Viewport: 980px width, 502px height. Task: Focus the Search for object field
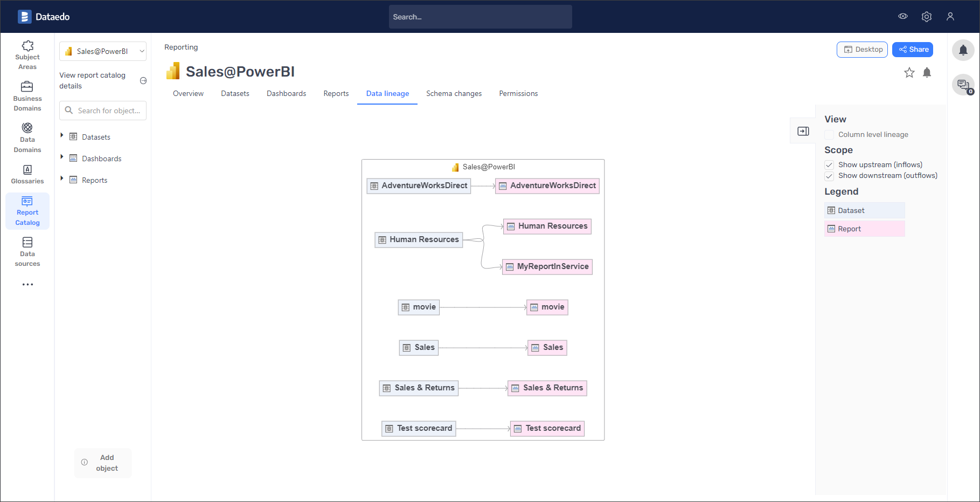(103, 111)
